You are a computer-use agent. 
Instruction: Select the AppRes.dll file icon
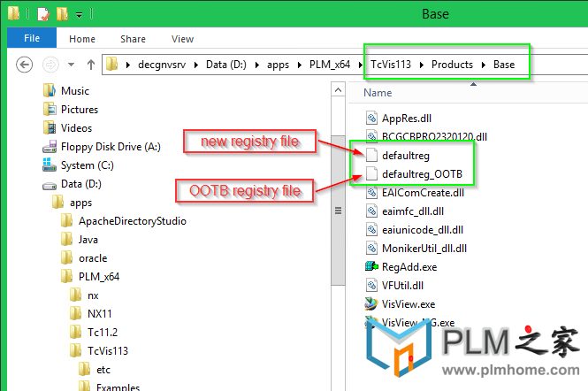tap(371, 119)
